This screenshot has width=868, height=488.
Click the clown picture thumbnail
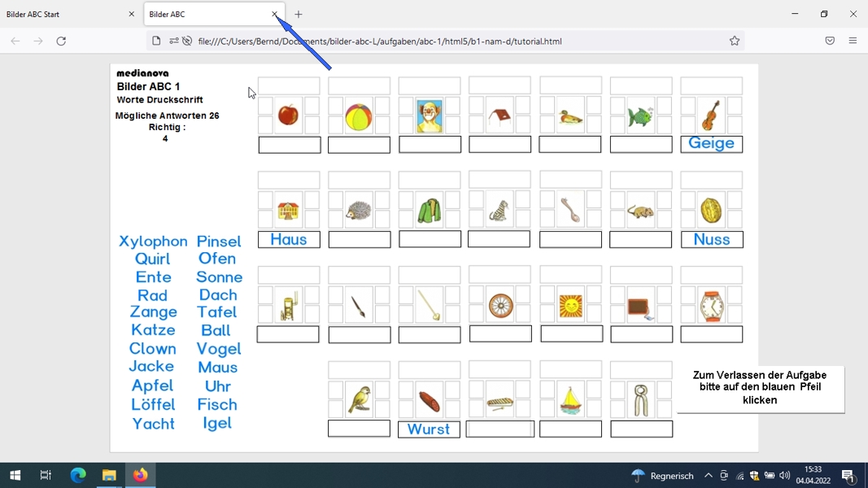(x=430, y=116)
